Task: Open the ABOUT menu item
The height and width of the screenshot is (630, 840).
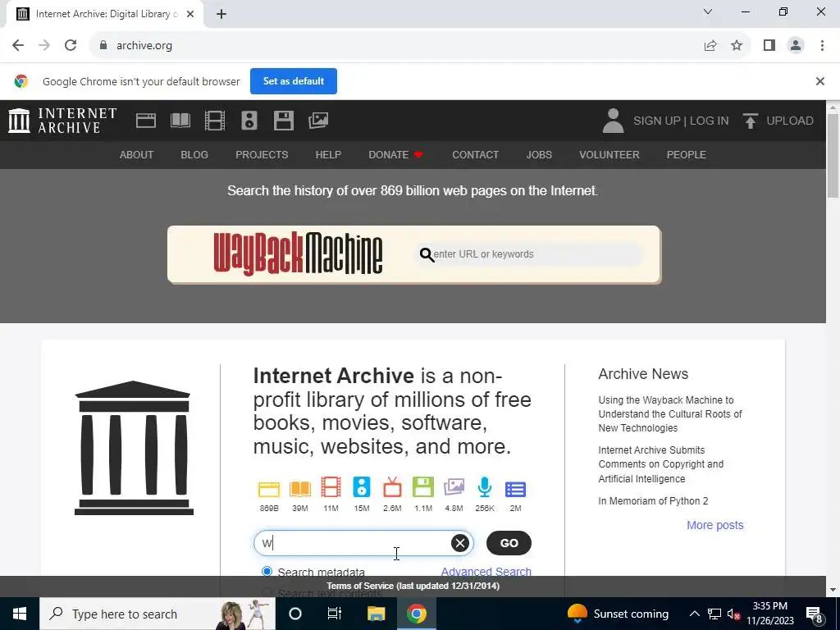Action: click(x=137, y=155)
